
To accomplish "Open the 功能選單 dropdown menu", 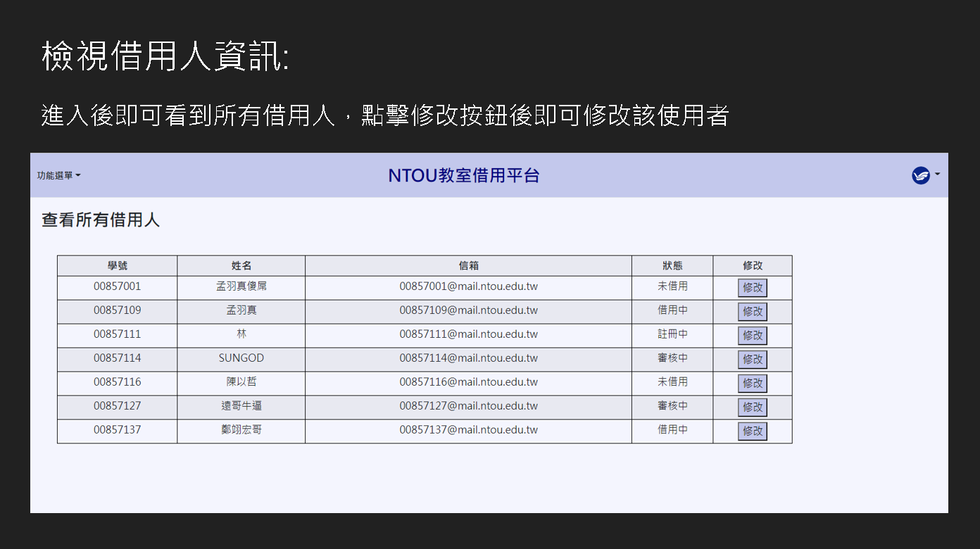I will pos(59,175).
